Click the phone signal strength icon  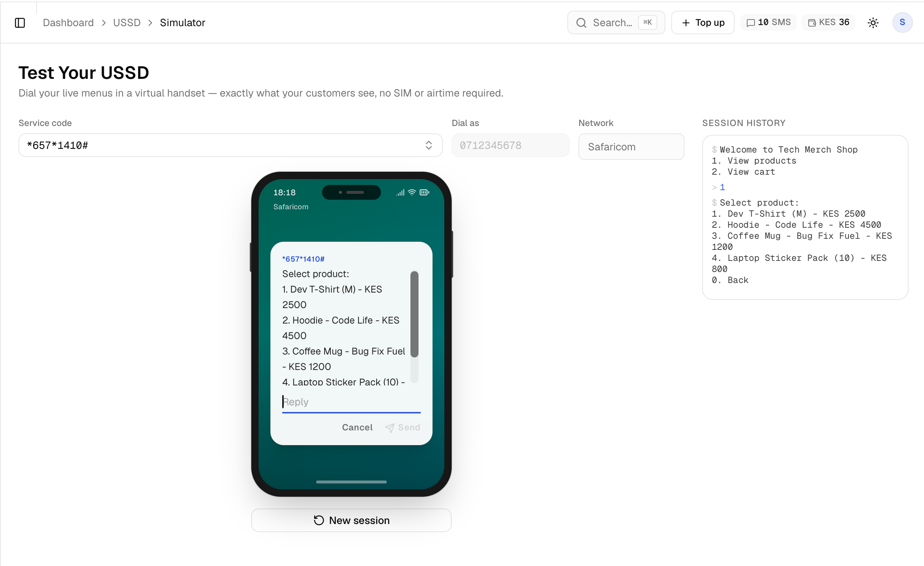(x=400, y=192)
